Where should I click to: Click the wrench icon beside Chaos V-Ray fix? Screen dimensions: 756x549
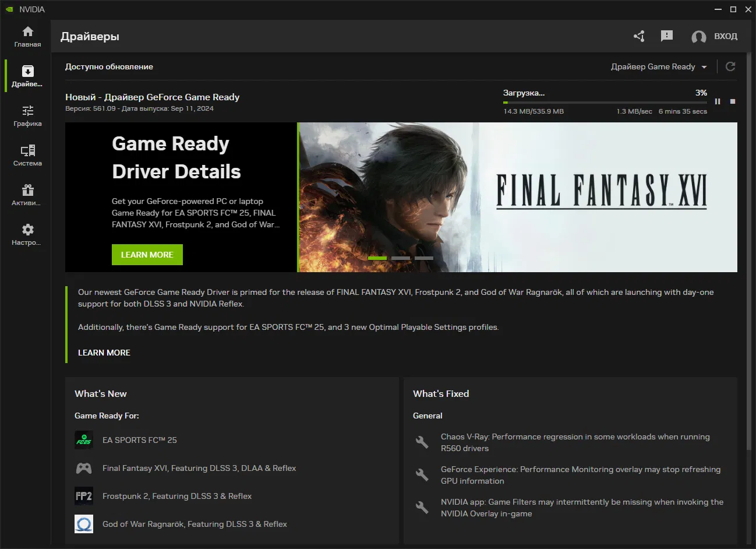422,442
